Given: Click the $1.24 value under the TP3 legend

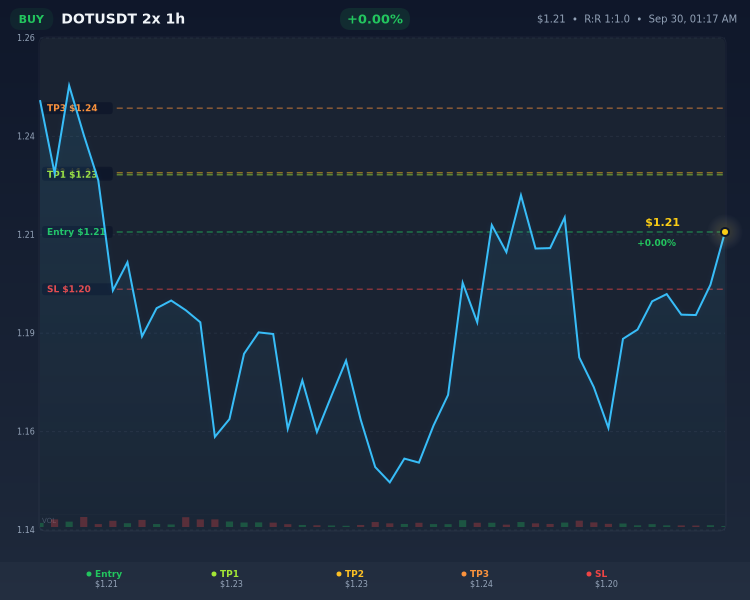Looking at the screenshot, I should [481, 584].
